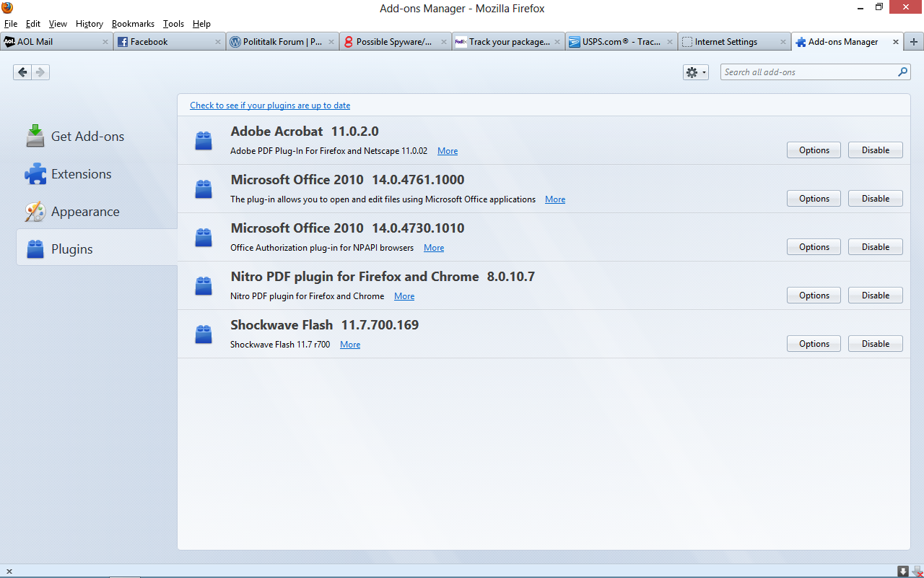Image resolution: width=924 pixels, height=578 pixels.
Task: Switch to the Polititalk Forum tab
Action: point(283,42)
